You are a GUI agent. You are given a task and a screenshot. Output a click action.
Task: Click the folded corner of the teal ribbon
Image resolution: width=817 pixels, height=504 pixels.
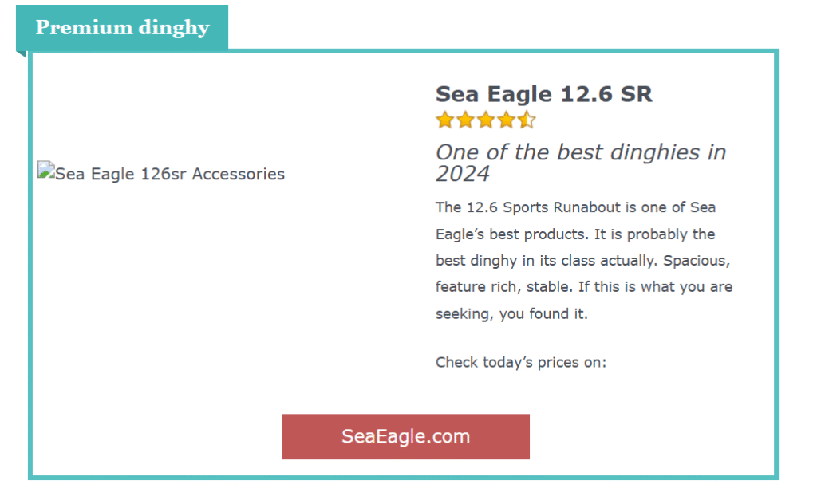tap(22, 53)
